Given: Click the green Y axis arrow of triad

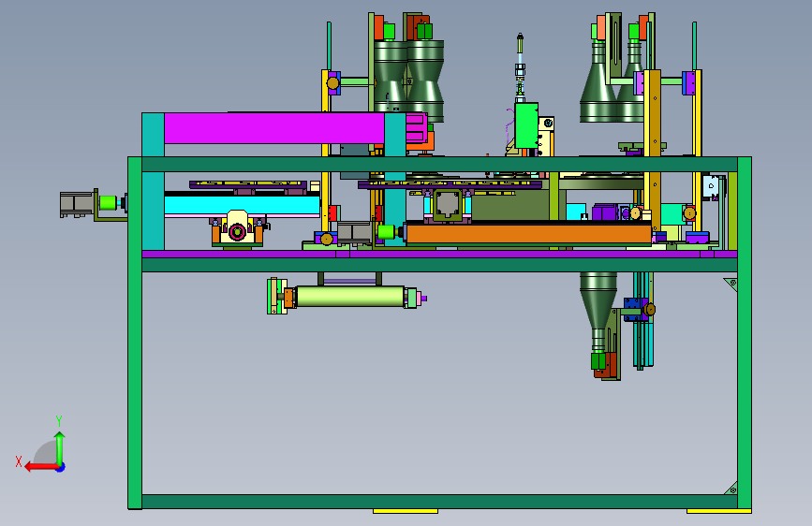Looking at the screenshot, I should point(60,447).
